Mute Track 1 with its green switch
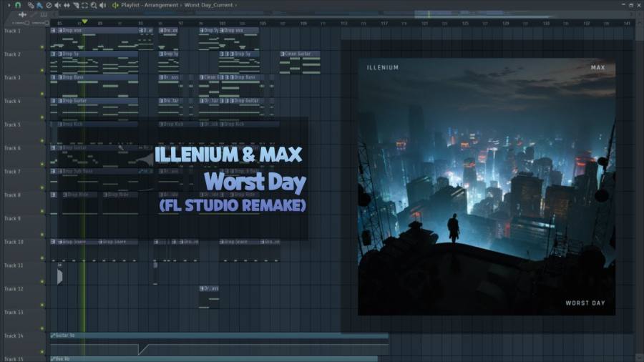The height and width of the screenshot is (362, 644). (x=42, y=47)
